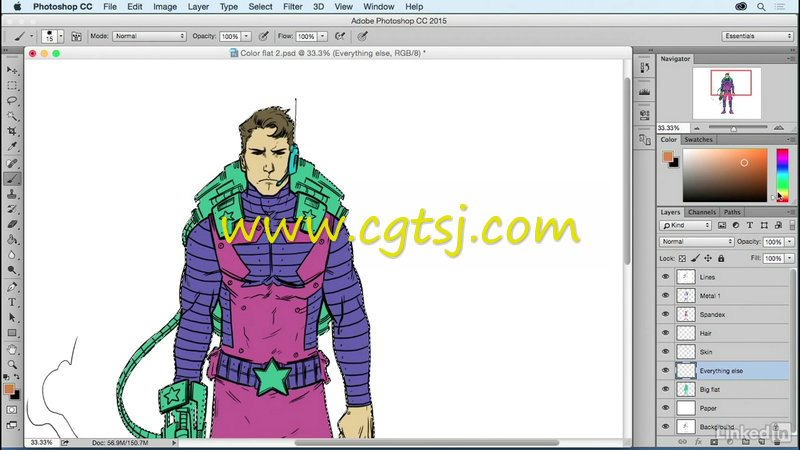Screen dimensions: 800x450
Task: Open macOS Spotlight search
Action: tap(761, 7)
